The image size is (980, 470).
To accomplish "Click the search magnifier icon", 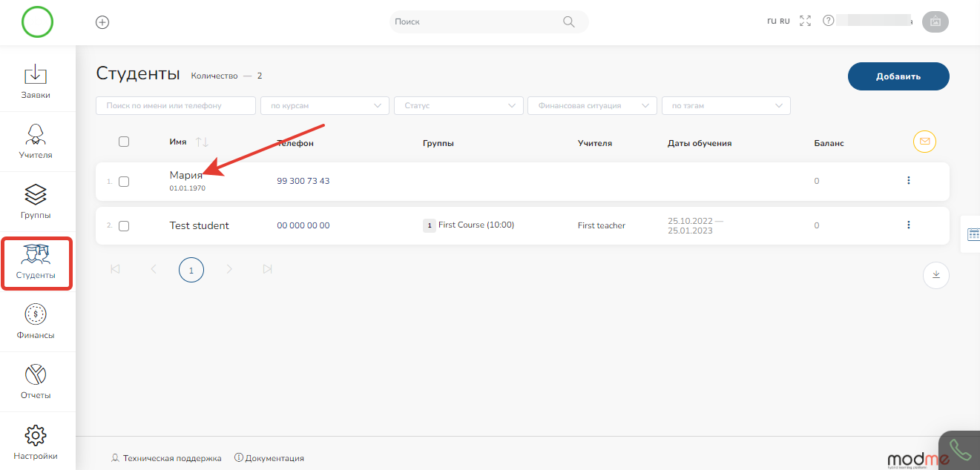I will (x=569, y=21).
